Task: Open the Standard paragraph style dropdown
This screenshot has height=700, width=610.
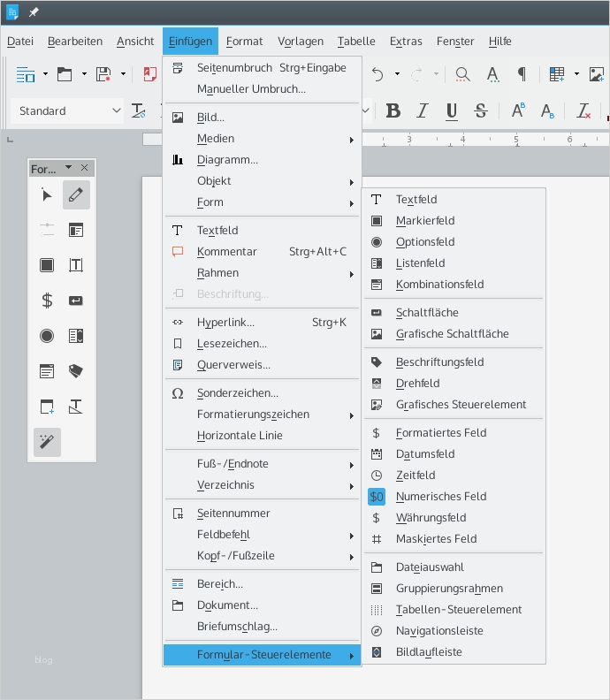Action: click(117, 111)
